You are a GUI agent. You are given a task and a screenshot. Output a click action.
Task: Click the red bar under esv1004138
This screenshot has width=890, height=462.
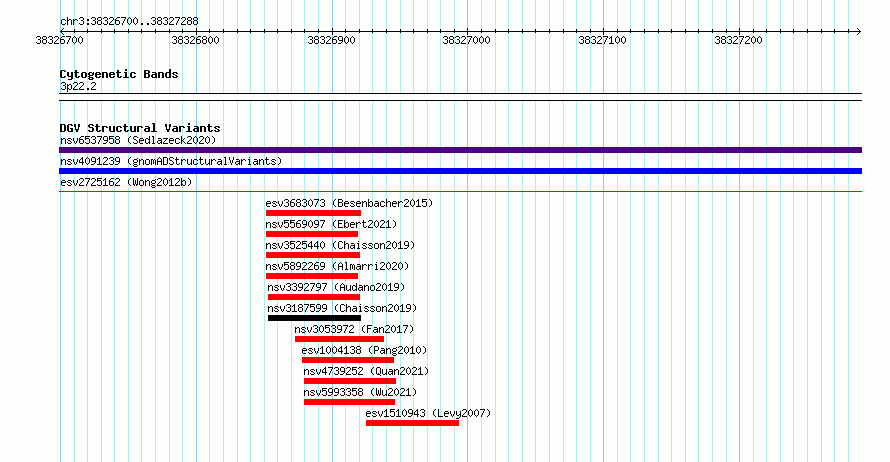tap(348, 360)
